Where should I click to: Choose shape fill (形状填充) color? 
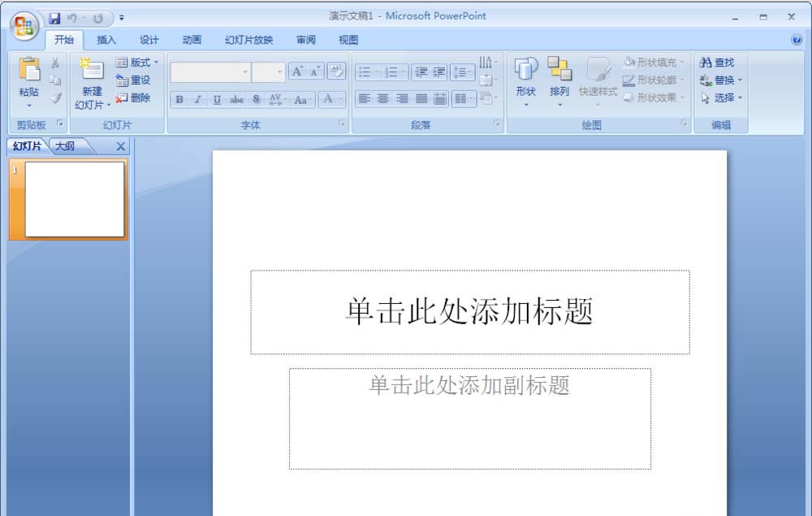point(654,63)
